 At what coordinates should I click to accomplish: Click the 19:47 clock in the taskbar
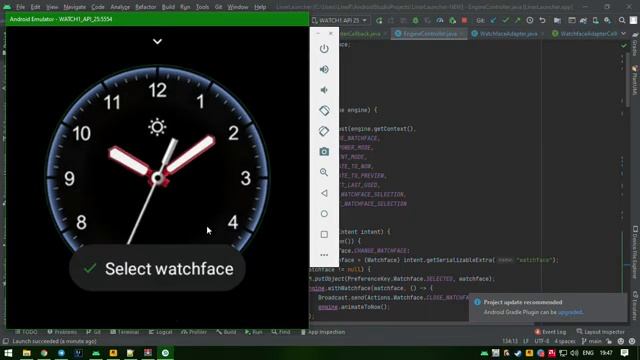tap(606, 353)
